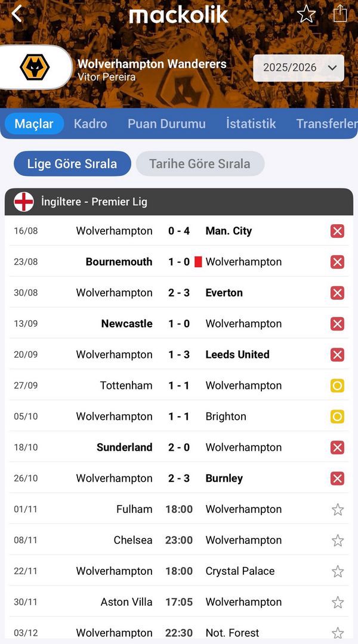Tap draw icon for Tottenham match
Image resolution: width=358 pixels, height=644 pixels.
tap(337, 386)
